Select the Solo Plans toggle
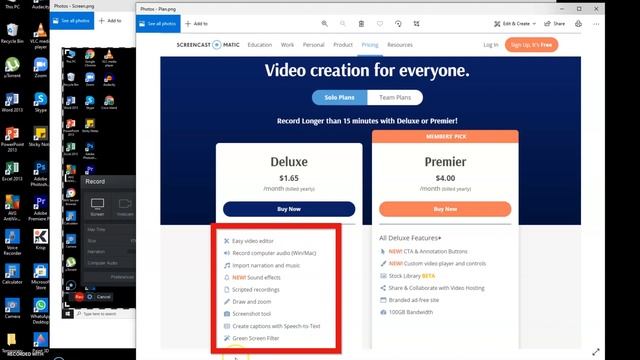This screenshot has width=640, height=360. pyautogui.click(x=340, y=98)
